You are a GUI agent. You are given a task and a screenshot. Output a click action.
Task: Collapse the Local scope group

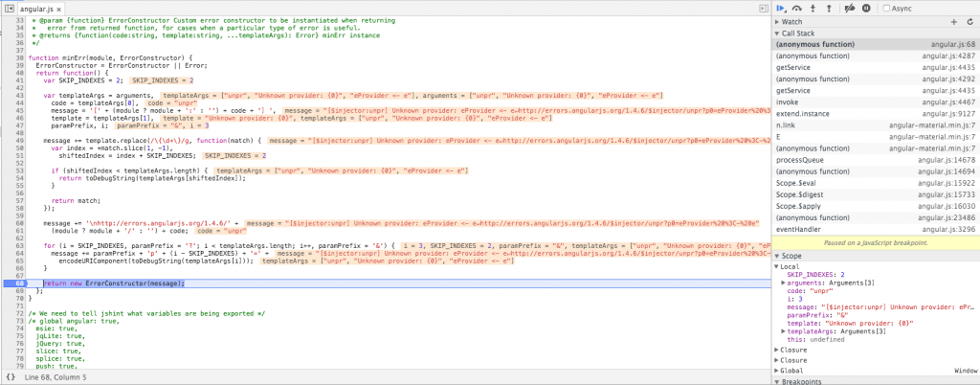click(777, 267)
